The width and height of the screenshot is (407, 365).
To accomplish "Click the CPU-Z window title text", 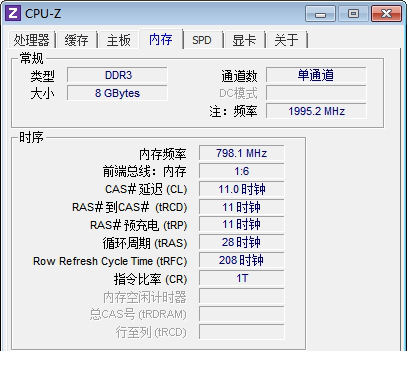I will 43,14.
